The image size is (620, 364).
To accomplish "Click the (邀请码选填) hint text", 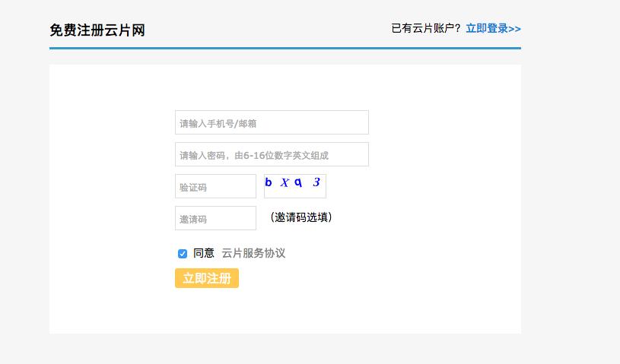I will point(301,217).
